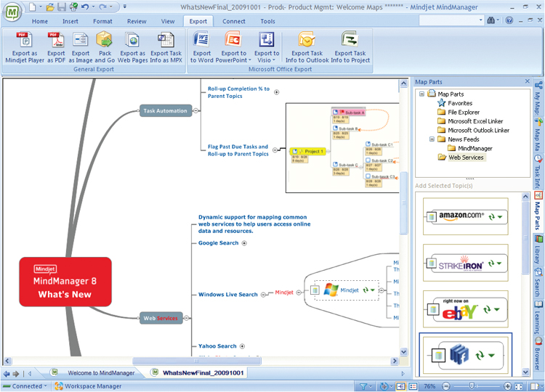Open the Connect ribbon tab
Image resolution: width=545 pixels, height=392 pixels.
coord(234,21)
